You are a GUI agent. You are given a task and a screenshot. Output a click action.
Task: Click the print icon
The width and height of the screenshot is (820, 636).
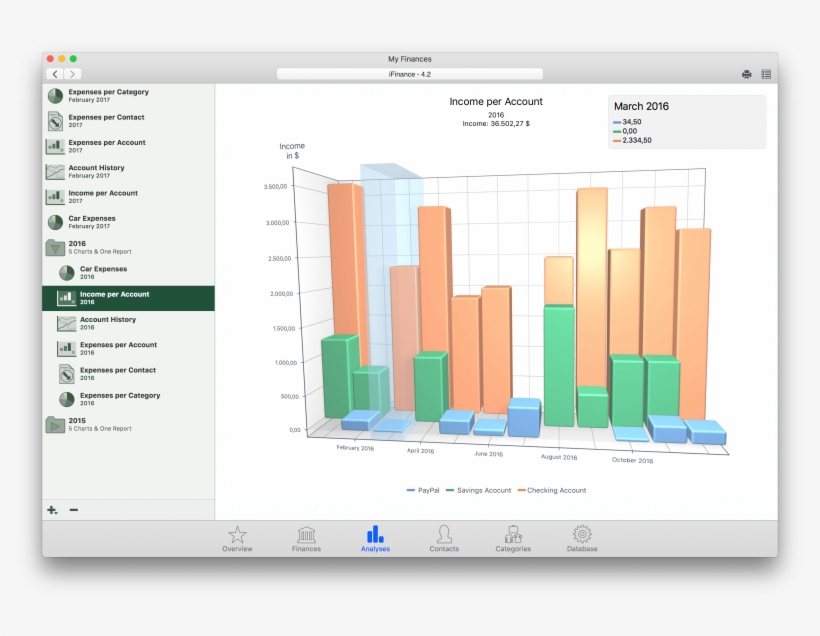tap(746, 74)
